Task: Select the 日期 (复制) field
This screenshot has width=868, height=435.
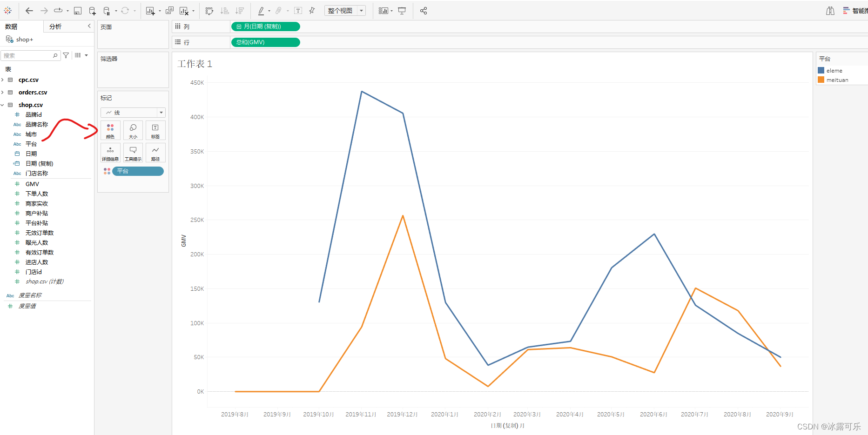Action: pyautogui.click(x=39, y=164)
